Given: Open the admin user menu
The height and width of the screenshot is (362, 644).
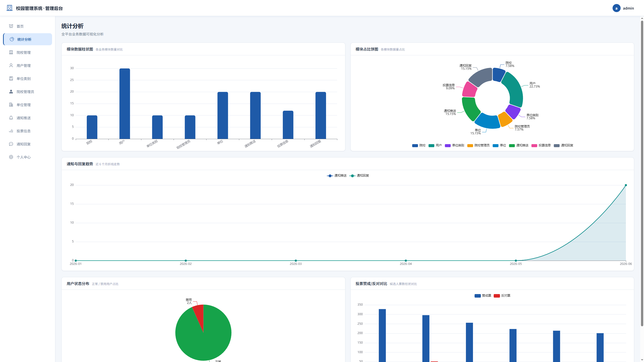Looking at the screenshot, I should tap(623, 8).
